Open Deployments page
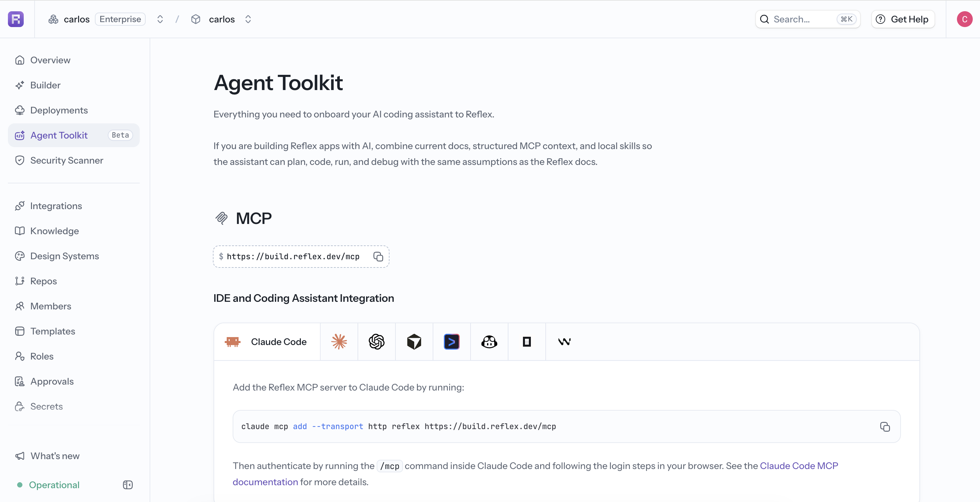Image resolution: width=980 pixels, height=502 pixels. click(74, 110)
